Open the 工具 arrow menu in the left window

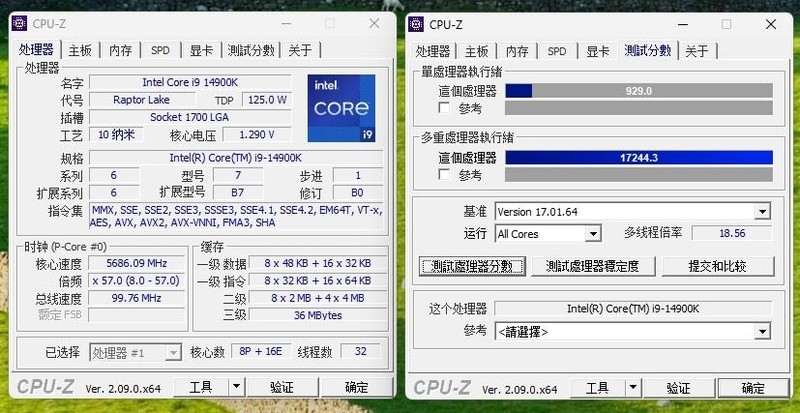pyautogui.click(x=236, y=387)
